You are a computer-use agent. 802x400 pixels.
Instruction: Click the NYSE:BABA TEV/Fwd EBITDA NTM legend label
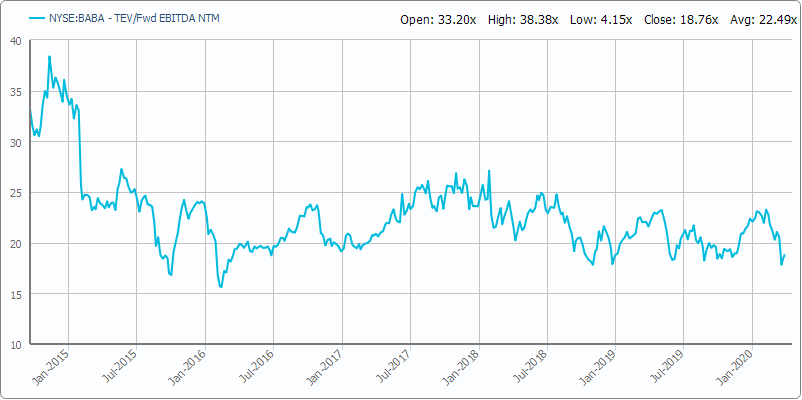[135, 18]
